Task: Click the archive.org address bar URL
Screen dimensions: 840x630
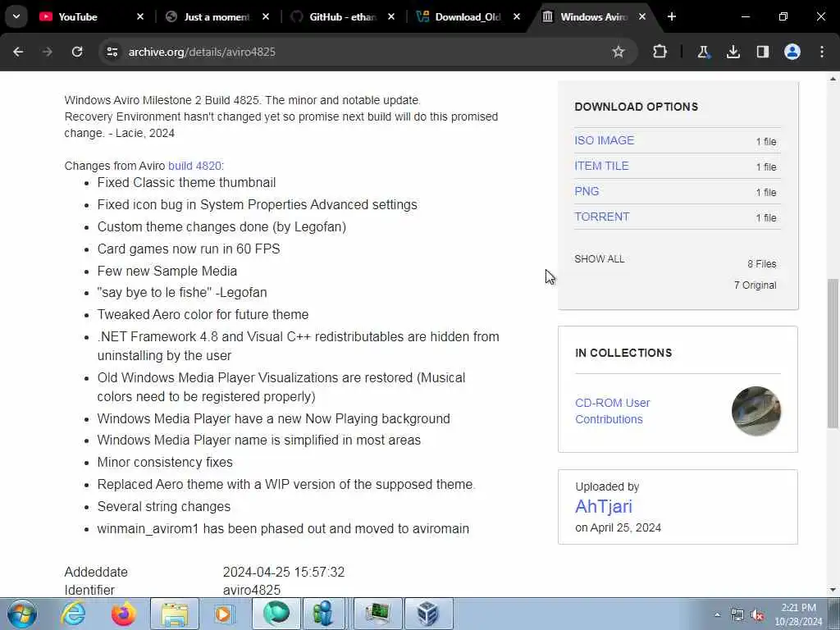Action: click(x=202, y=52)
